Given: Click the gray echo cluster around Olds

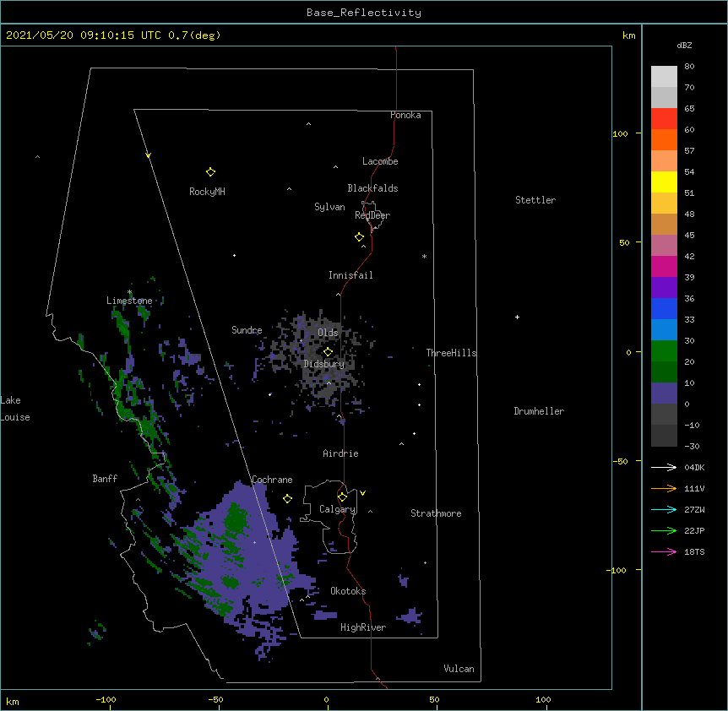Looking at the screenshot, I should (320, 360).
